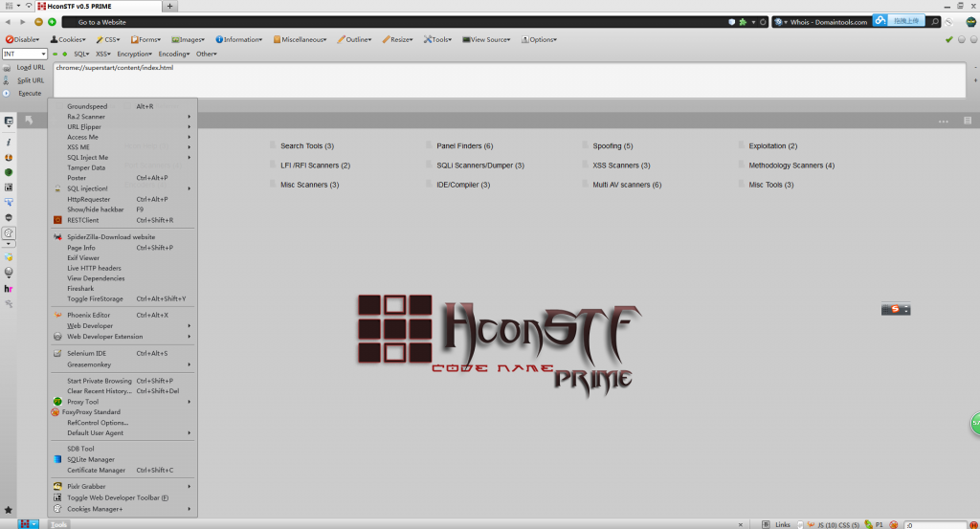Choose Tamper Data in the menu
The width and height of the screenshot is (980, 529).
coord(123,167)
